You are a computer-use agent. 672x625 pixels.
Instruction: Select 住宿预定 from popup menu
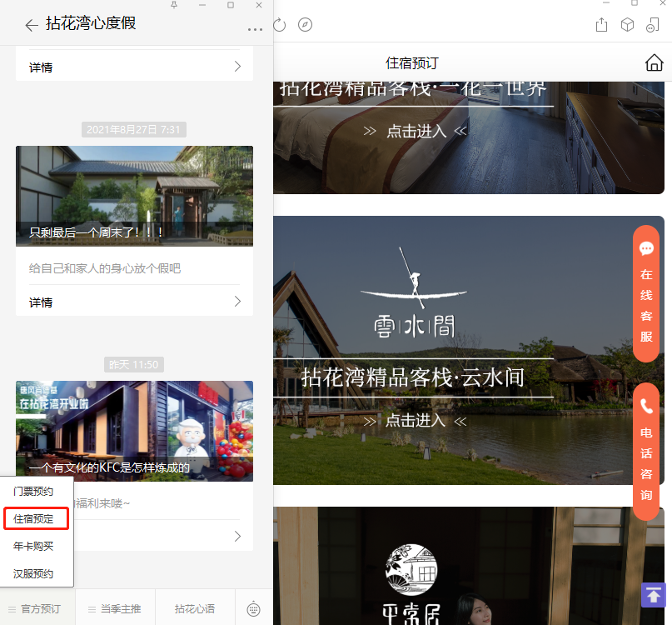coord(34,519)
